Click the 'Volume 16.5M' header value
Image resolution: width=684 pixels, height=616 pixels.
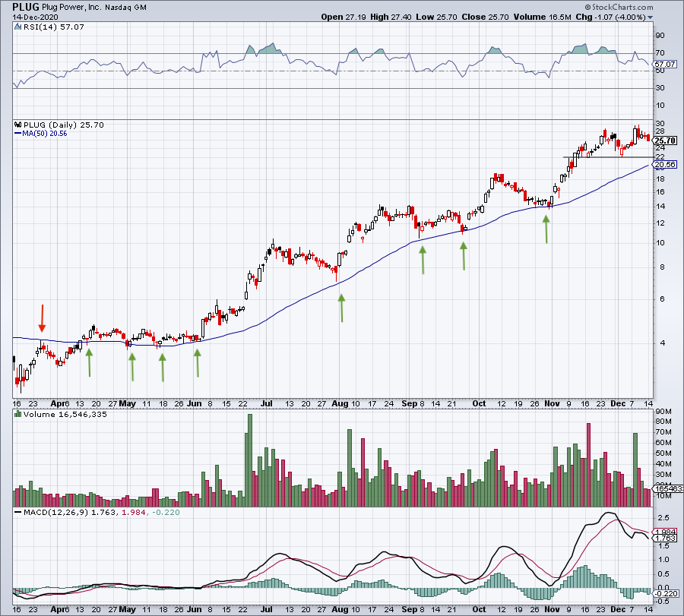click(542, 17)
